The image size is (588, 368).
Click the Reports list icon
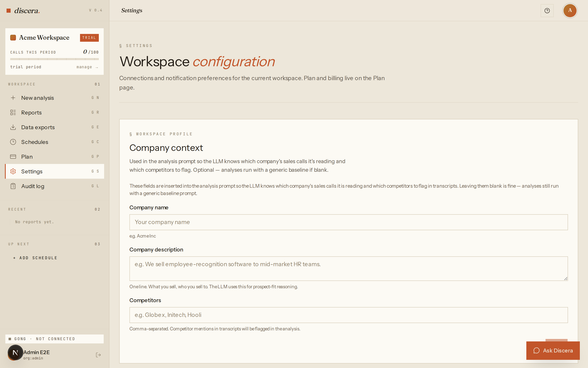coord(13,112)
